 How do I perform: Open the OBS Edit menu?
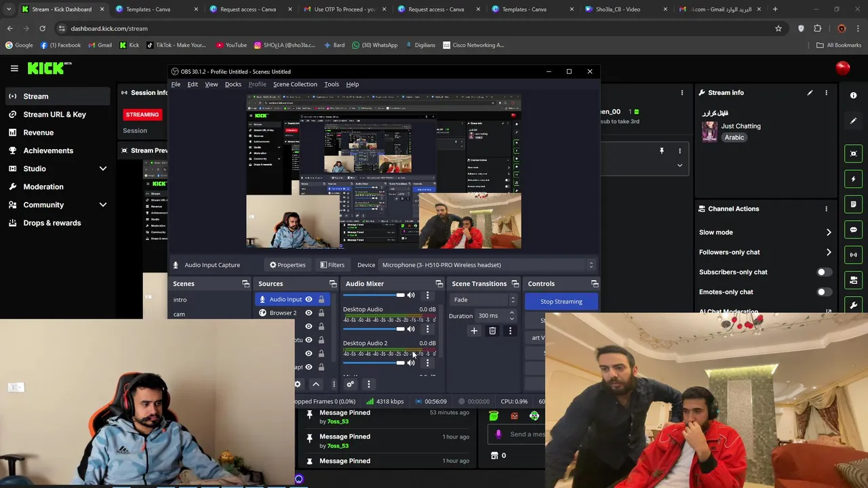[193, 84]
